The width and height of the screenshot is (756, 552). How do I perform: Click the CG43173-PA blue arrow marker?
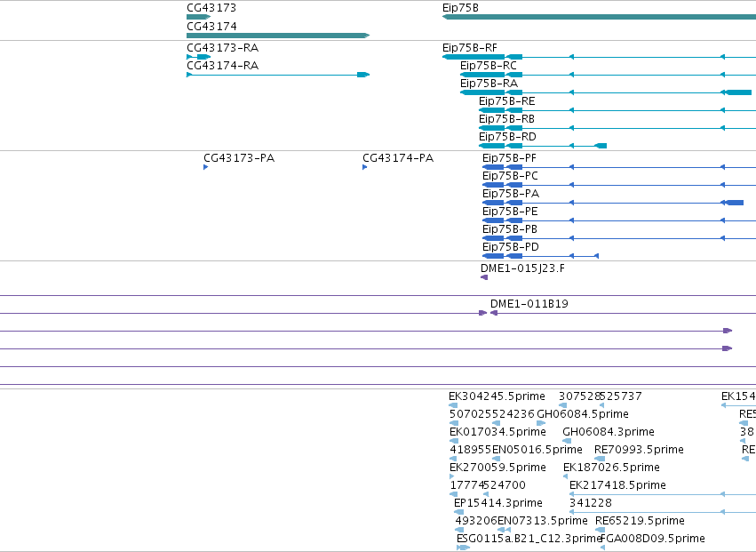click(x=206, y=167)
